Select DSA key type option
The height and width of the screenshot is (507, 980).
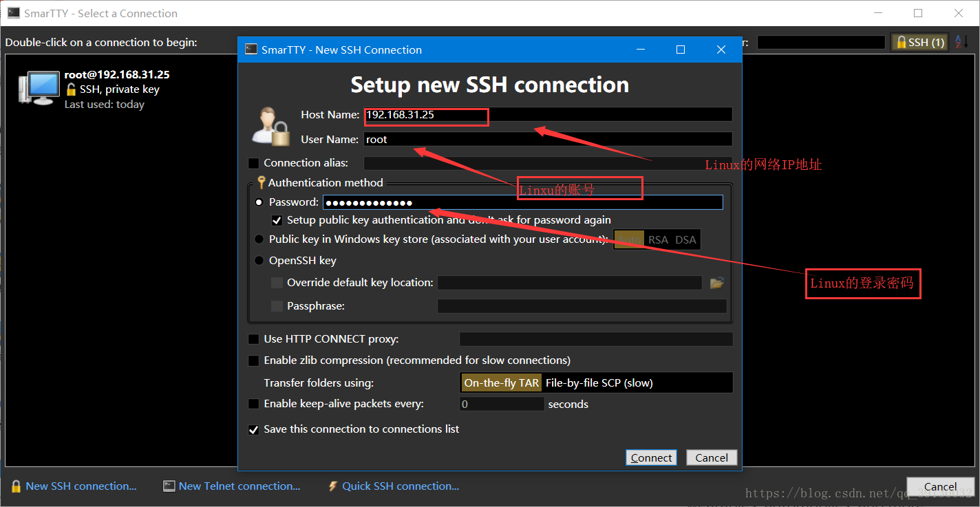685,239
